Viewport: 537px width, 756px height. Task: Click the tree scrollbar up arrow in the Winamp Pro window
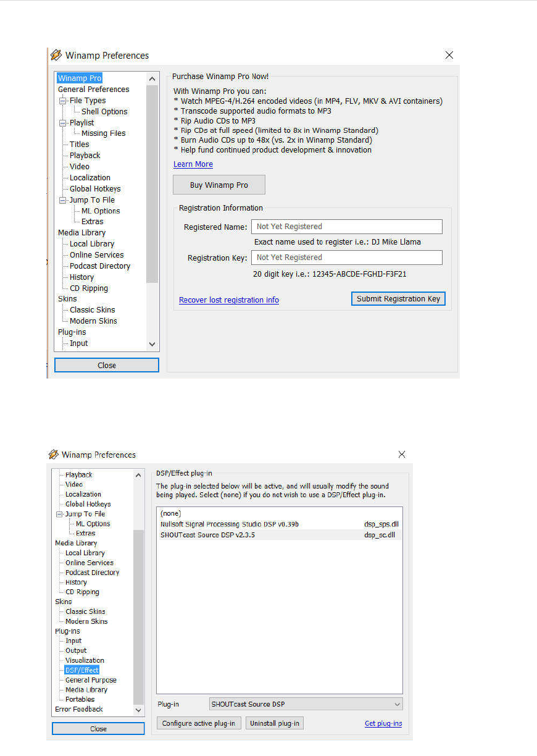(x=152, y=78)
